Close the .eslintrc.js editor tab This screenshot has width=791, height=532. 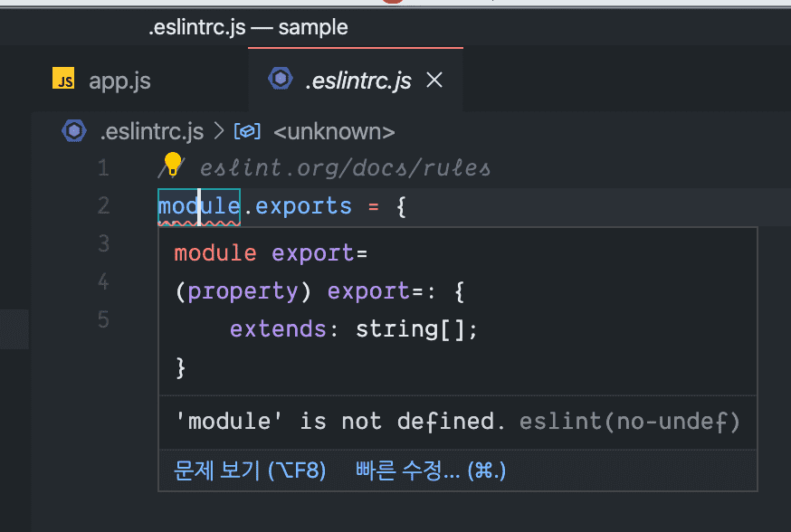coord(434,81)
